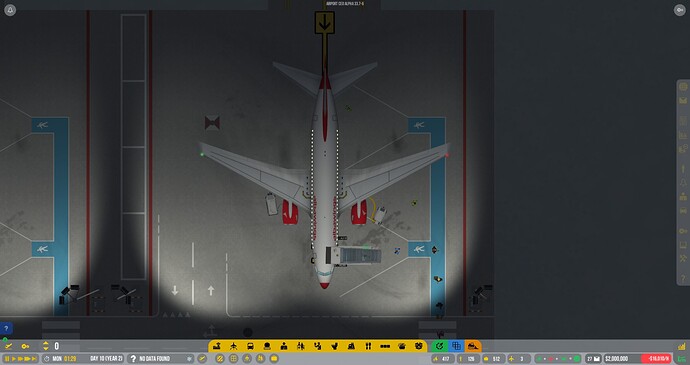This screenshot has height=365, width=690.
Task: Select the parked airliner on the stand
Action: 325,176
